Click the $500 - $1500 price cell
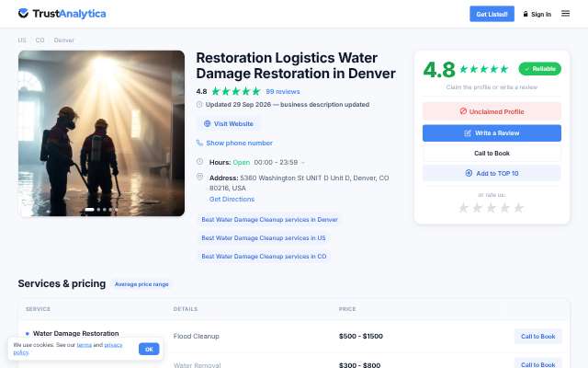The width and height of the screenshot is (588, 368). pos(361,336)
